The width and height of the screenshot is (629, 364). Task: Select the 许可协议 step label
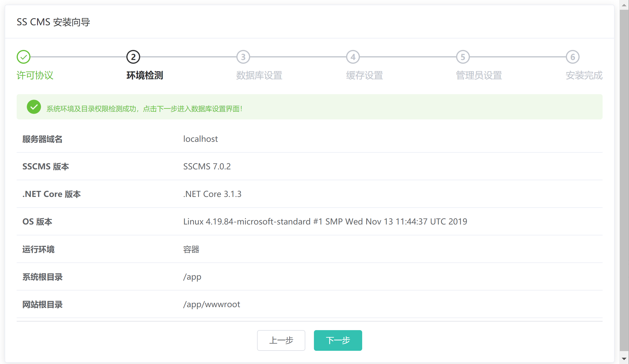click(35, 75)
